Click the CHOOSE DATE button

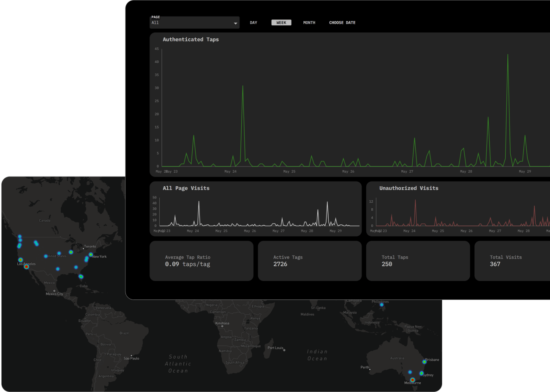[342, 23]
